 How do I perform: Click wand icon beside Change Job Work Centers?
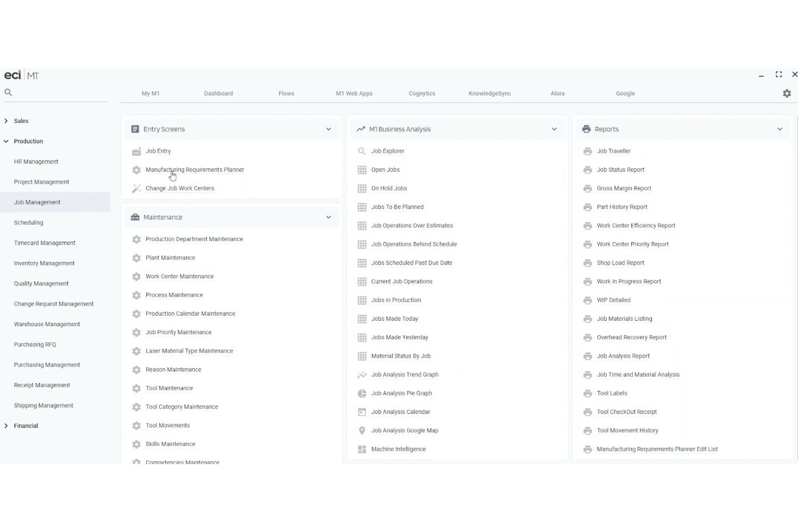click(x=136, y=189)
